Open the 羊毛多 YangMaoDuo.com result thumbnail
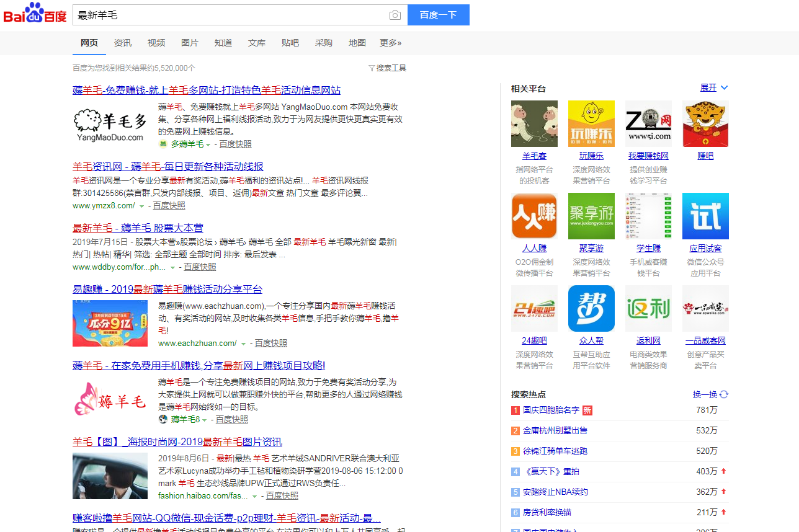Screen dimensions: 799x532 [110, 125]
